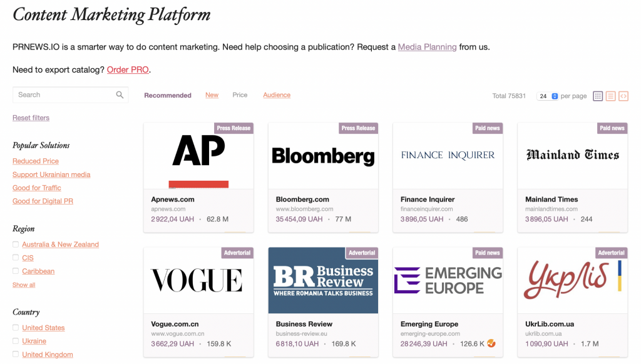
Task: Open the Vogue logo card image
Action: tap(198, 280)
